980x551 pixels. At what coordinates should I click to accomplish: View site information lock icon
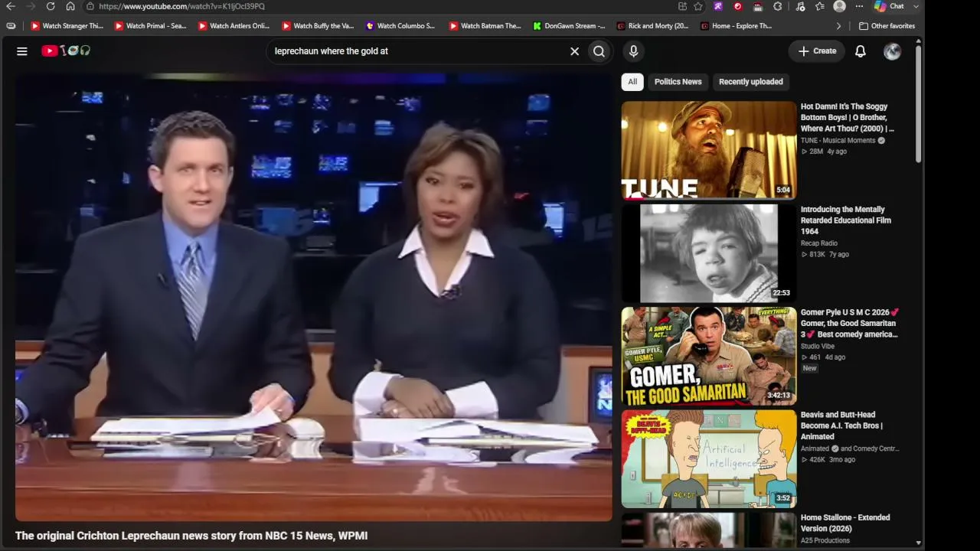[90, 6]
